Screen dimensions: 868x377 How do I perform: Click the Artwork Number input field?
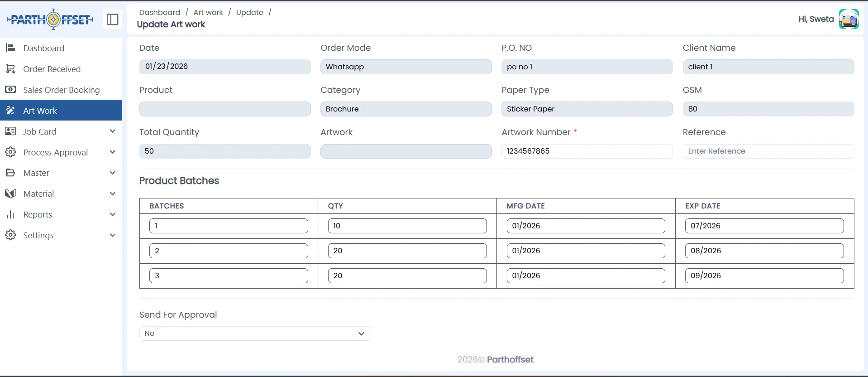pos(587,151)
